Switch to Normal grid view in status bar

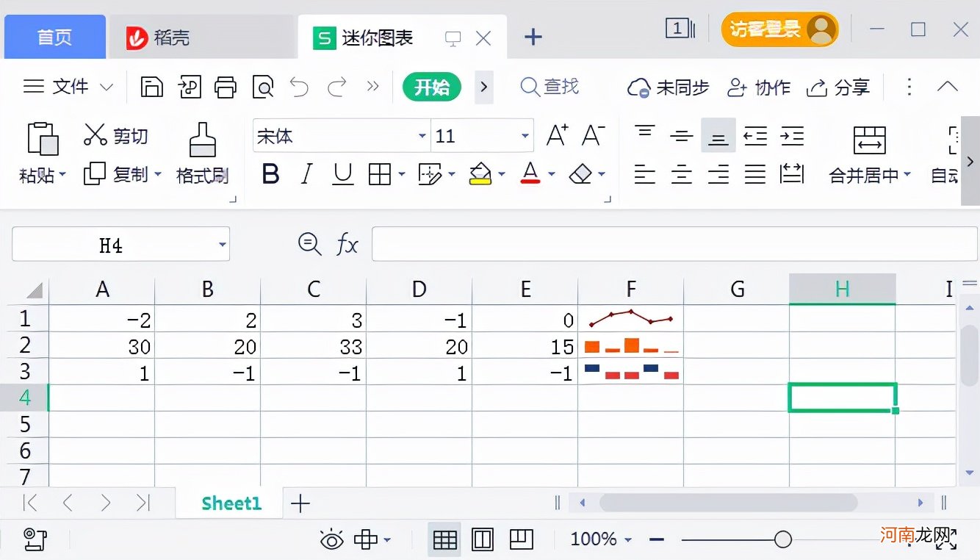(444, 540)
